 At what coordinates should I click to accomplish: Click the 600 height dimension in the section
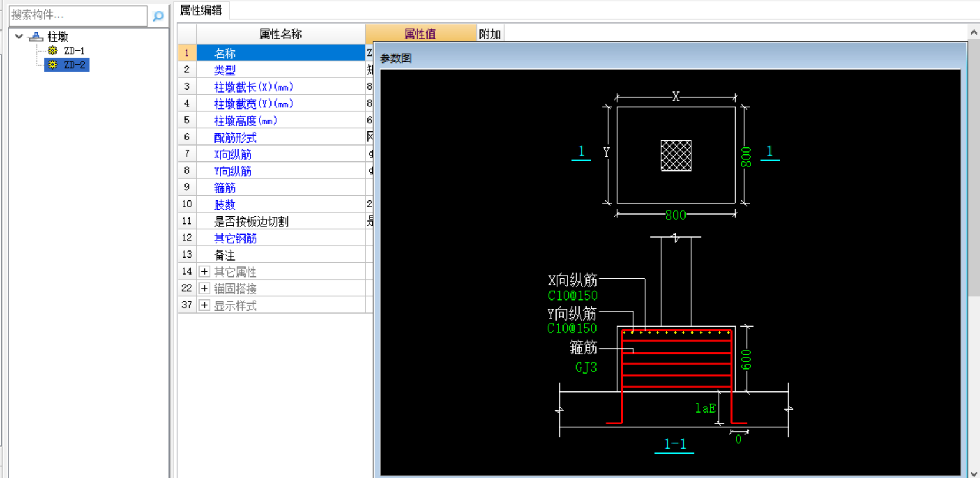pyautogui.click(x=746, y=360)
